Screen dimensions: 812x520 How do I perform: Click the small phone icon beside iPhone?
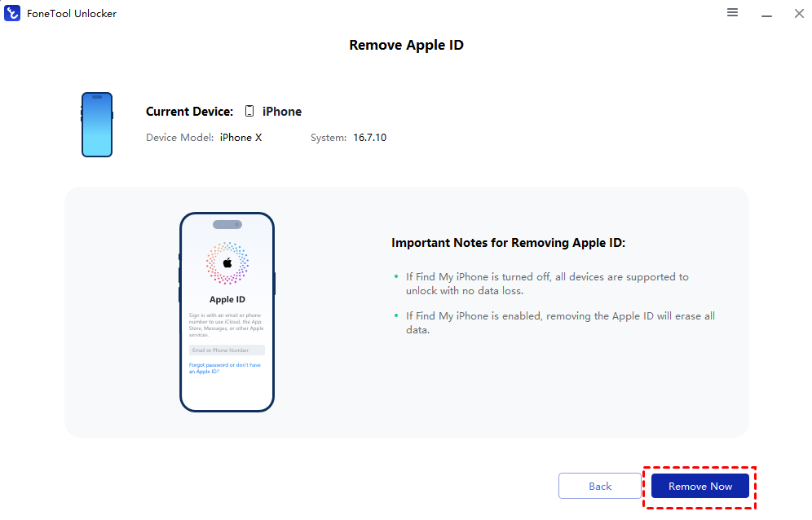249,112
